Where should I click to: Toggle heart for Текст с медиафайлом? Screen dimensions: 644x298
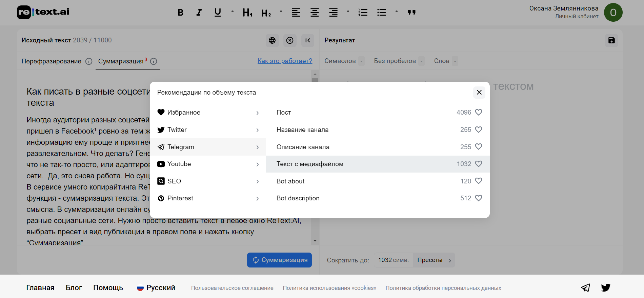[x=479, y=164]
